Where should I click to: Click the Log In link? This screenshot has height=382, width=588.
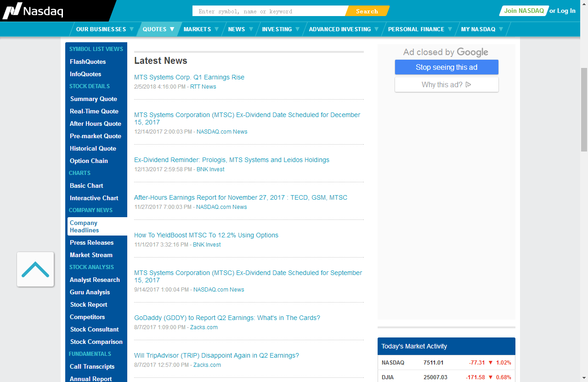(x=566, y=11)
